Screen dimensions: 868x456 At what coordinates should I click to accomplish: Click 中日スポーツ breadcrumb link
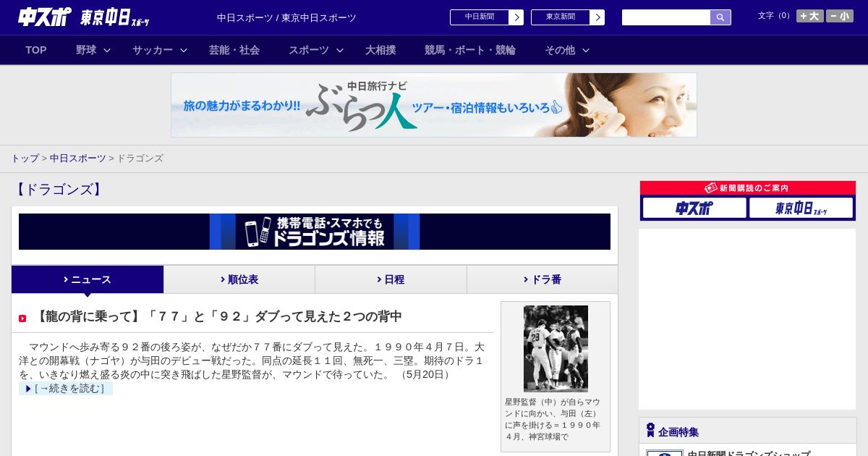coord(77,158)
